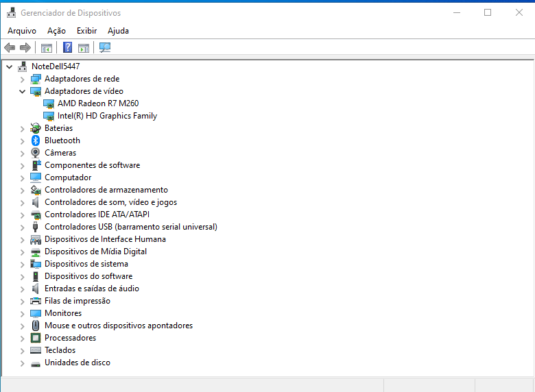Select Dispositivos do software row
Viewport: 535px width, 392px height.
pos(88,276)
